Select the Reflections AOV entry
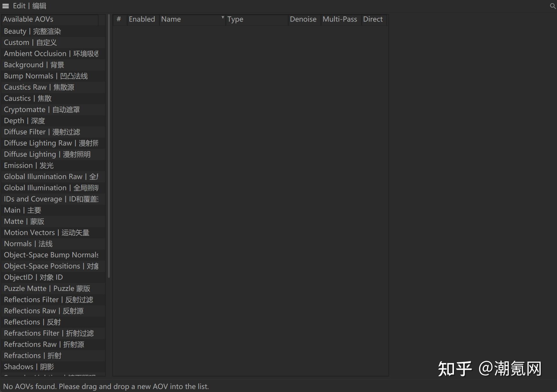 (32, 322)
